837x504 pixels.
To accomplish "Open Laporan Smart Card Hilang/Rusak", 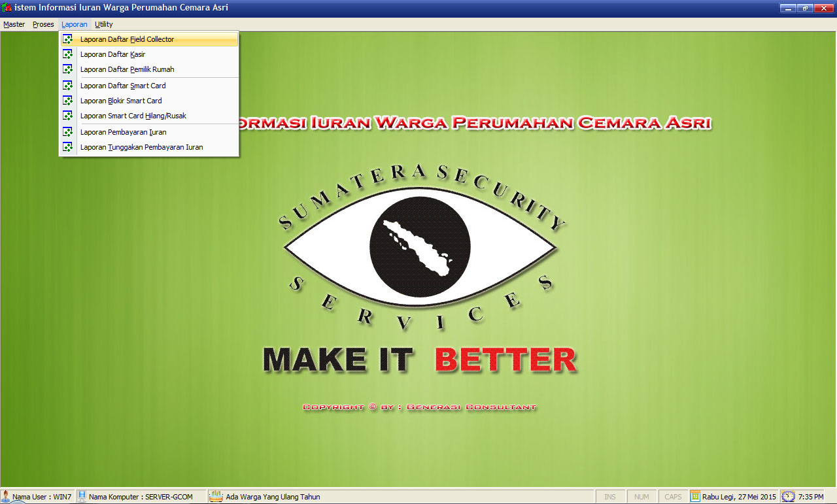I will point(133,116).
